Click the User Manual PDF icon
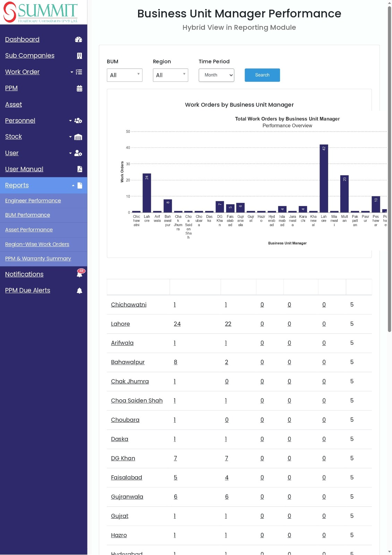 click(x=80, y=169)
